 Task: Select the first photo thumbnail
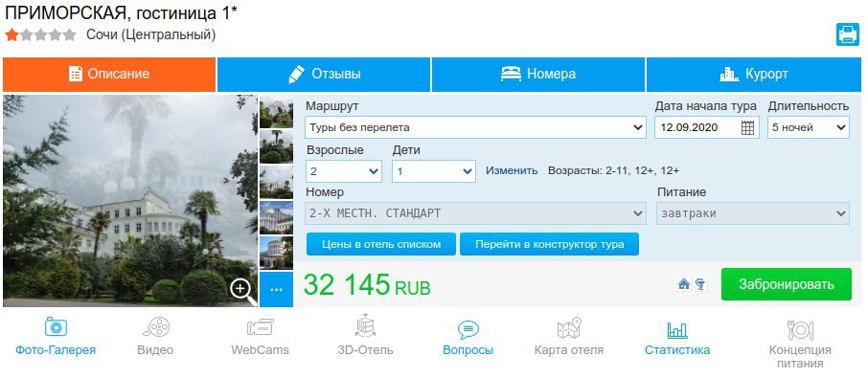pos(276,112)
